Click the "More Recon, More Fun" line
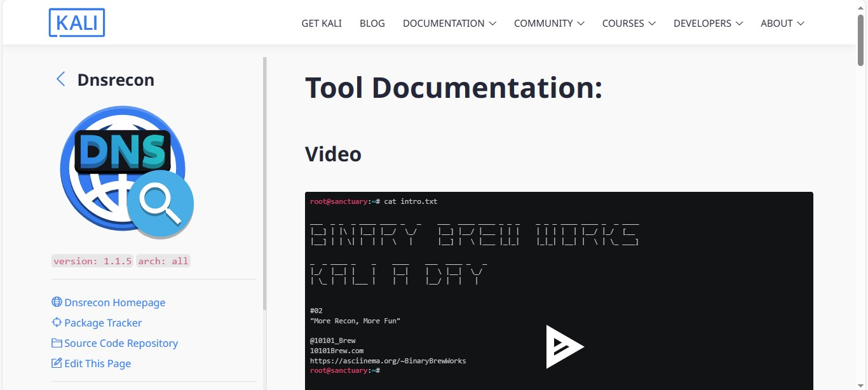This screenshot has width=868, height=390. point(355,321)
